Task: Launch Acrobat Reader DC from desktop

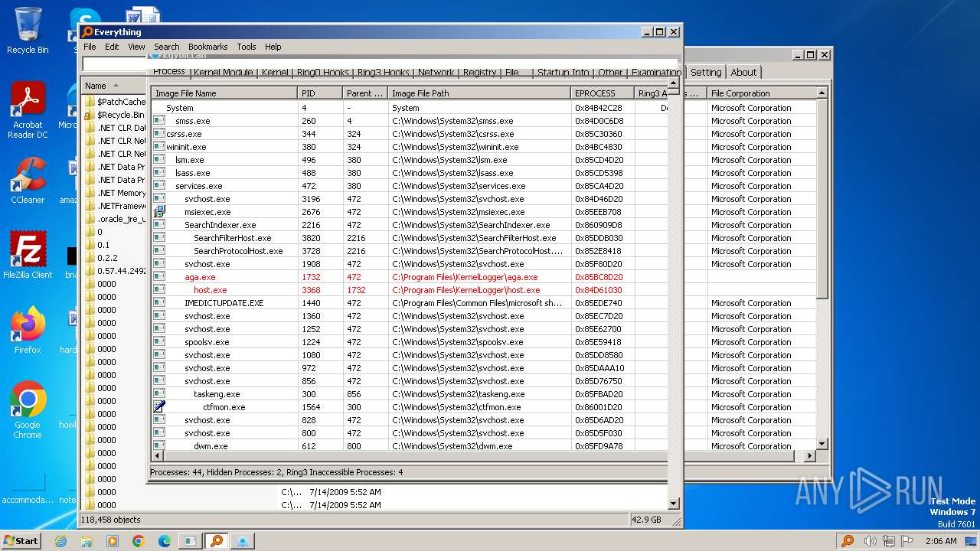Action: [28, 109]
